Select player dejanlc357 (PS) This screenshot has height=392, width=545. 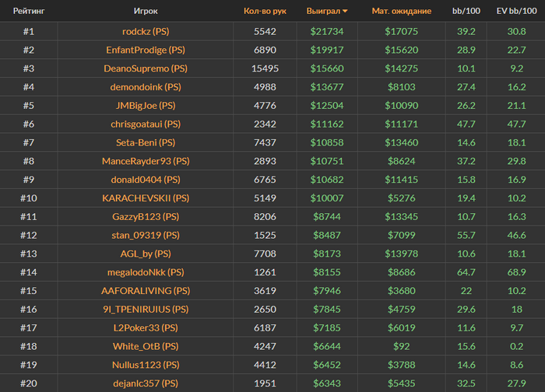pyautogui.click(x=146, y=383)
